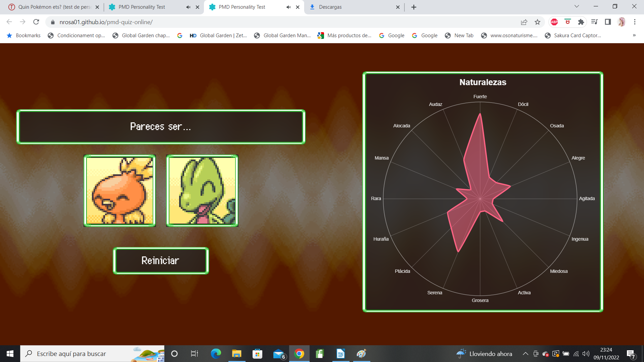The width and height of the screenshot is (644, 362).
Task: Click the Fuerte label on radar chart
Action: (x=480, y=97)
